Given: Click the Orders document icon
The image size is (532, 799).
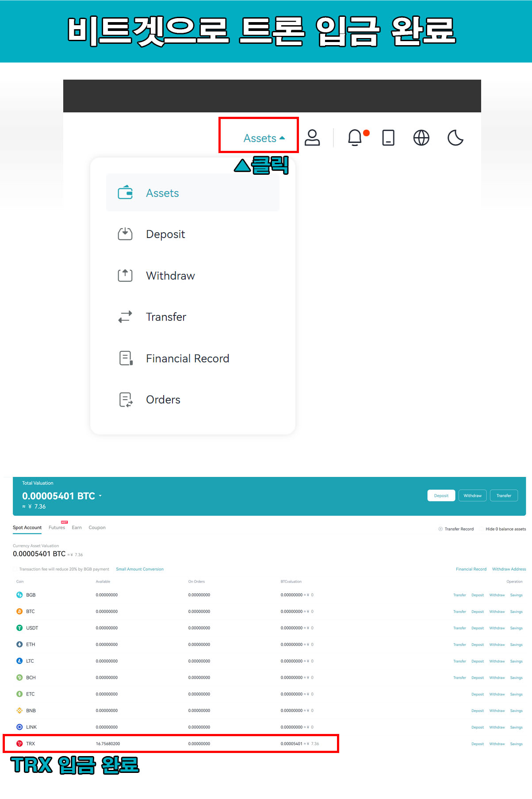Looking at the screenshot, I should 126,399.
